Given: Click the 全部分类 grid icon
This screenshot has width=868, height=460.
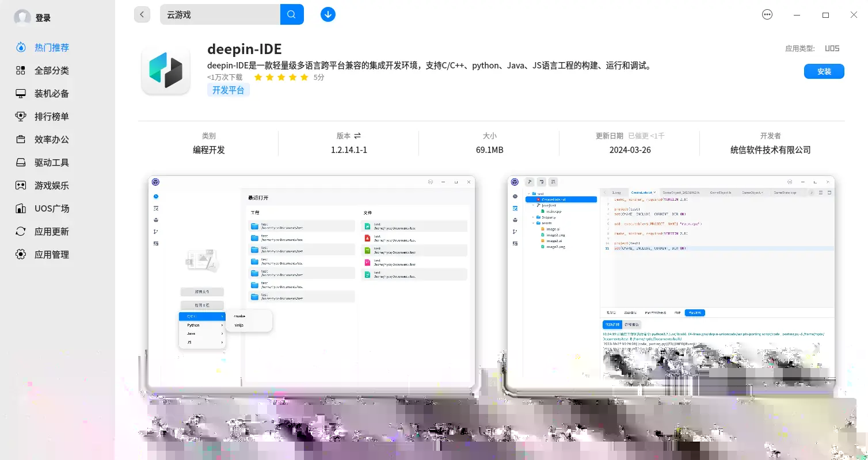Looking at the screenshot, I should point(21,70).
